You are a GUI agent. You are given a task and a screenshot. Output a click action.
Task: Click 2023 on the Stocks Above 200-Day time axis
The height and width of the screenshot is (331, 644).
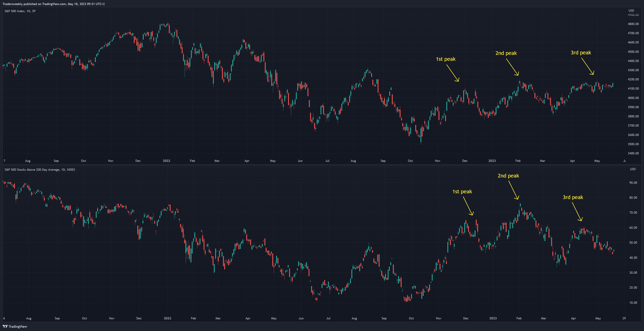[x=493, y=318]
